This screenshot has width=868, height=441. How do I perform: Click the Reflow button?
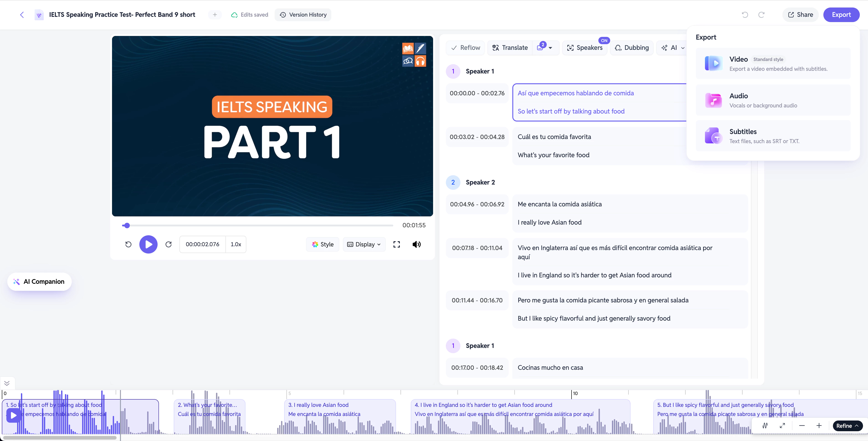pyautogui.click(x=465, y=48)
